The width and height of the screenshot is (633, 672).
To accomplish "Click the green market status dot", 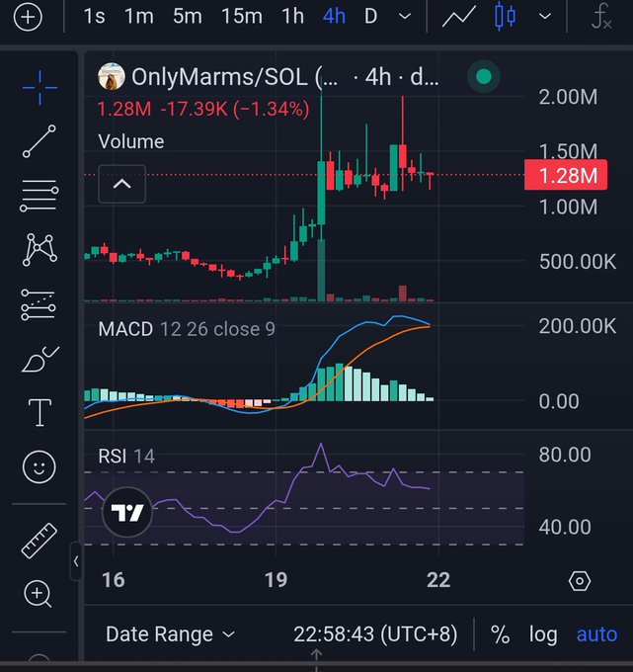I will pyautogui.click(x=484, y=77).
